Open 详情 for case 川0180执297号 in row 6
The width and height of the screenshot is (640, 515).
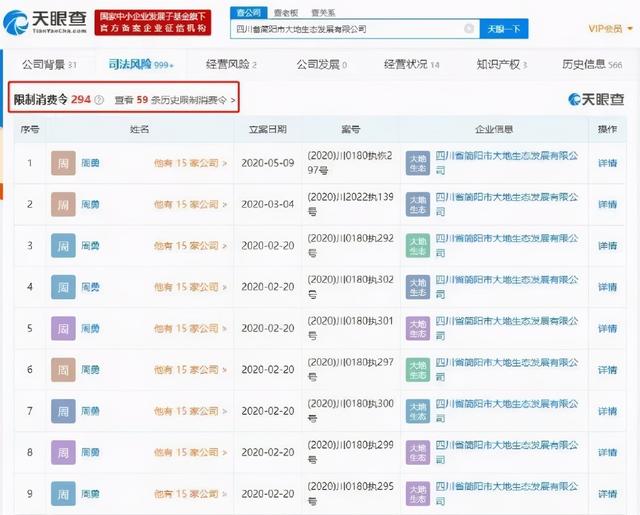(x=607, y=370)
